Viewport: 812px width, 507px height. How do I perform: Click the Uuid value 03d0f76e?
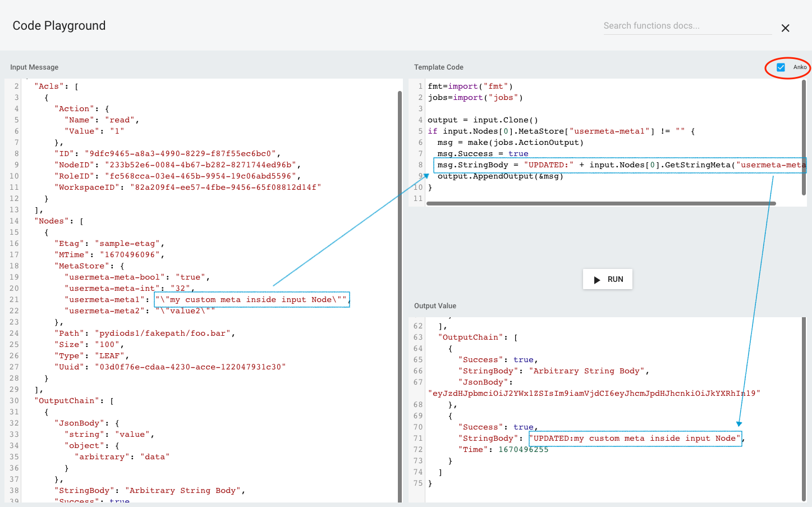(x=190, y=367)
